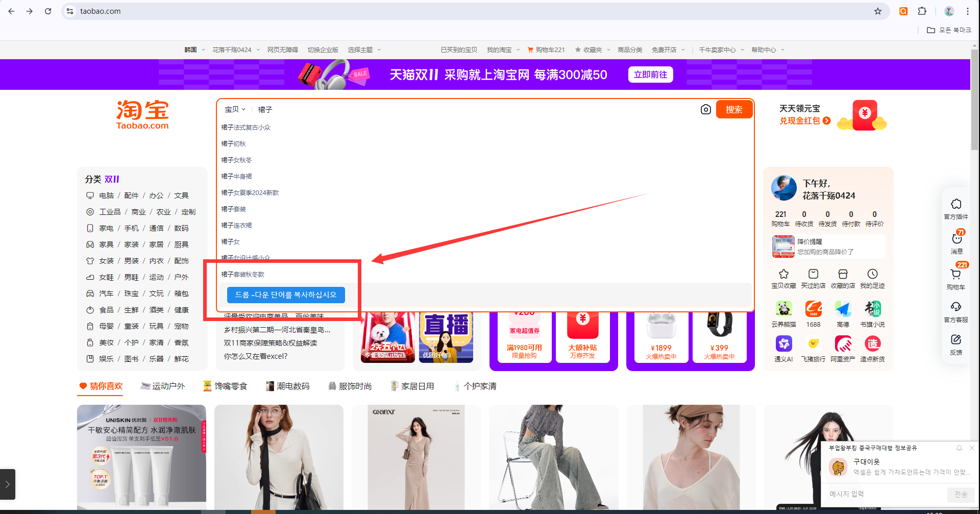Open the 免费开店 dropdown
Screen dimensions: 980x514
coord(668,50)
